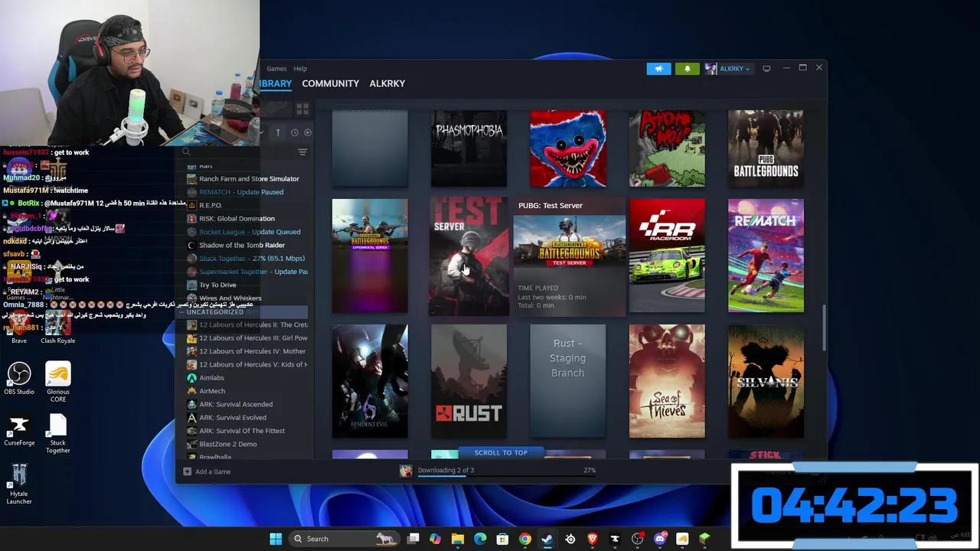Image resolution: width=980 pixels, height=551 pixels.
Task: Open Microsoft Edge from taskbar
Action: 480,539
